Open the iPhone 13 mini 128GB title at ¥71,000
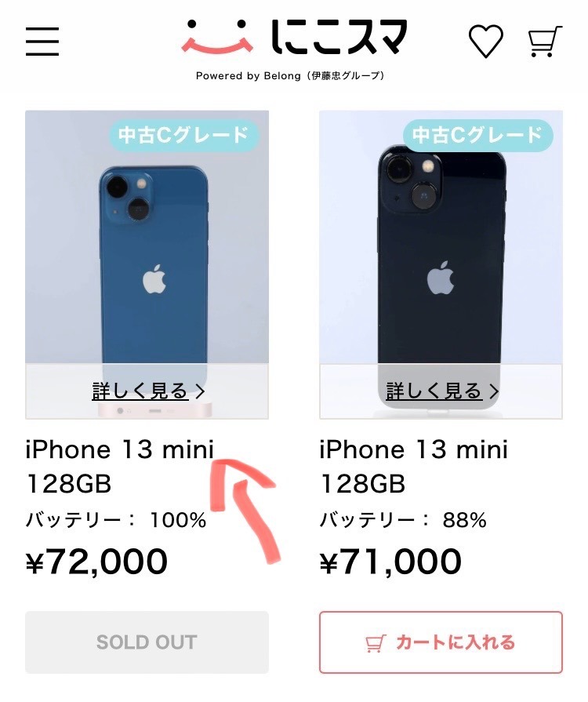Screen dimensions: 588x702 pyautogui.click(x=414, y=467)
